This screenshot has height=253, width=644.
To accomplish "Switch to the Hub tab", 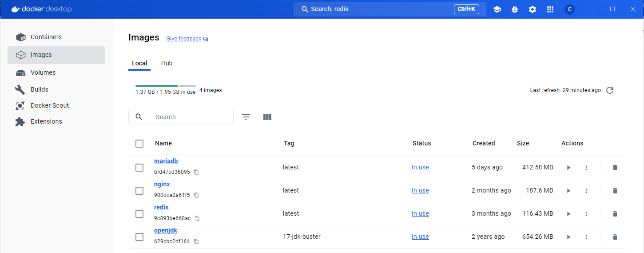I will 167,63.
